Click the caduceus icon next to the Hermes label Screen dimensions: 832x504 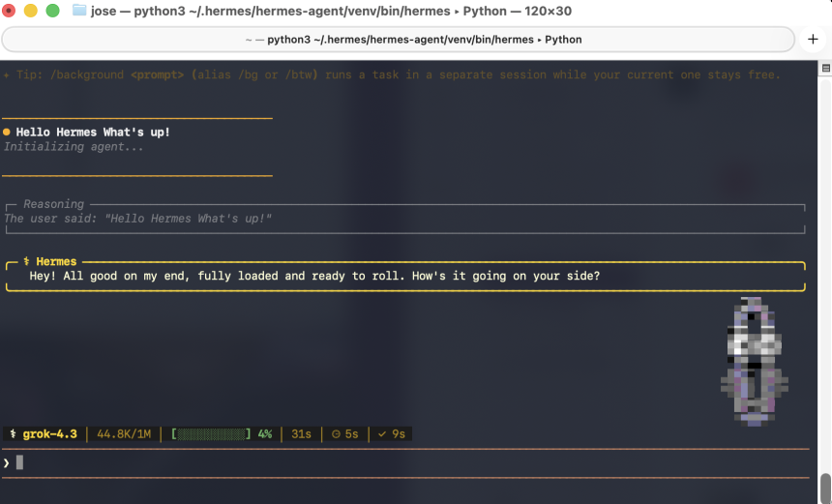tap(26, 261)
